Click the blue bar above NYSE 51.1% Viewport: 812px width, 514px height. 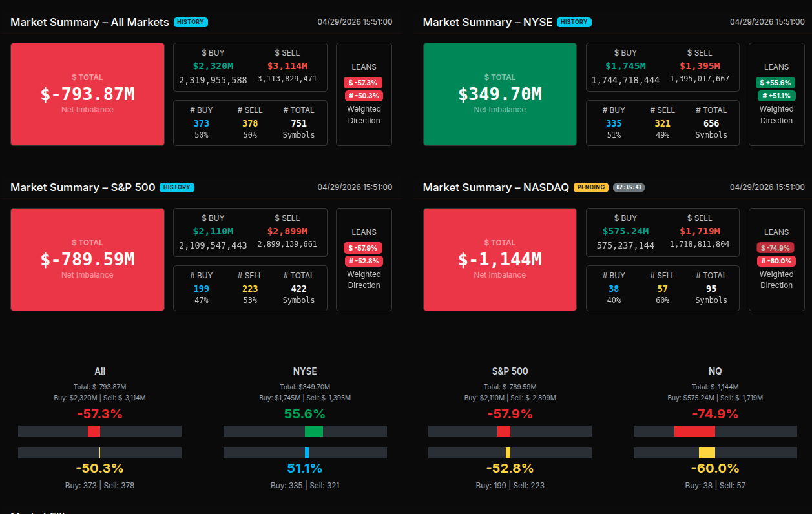click(307, 453)
